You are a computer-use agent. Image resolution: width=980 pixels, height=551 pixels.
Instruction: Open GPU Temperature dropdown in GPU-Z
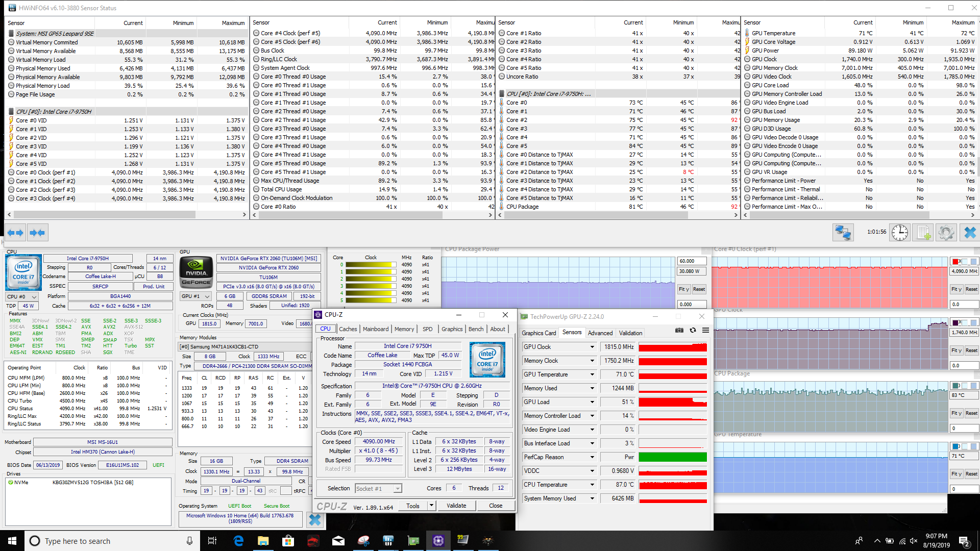(x=592, y=374)
